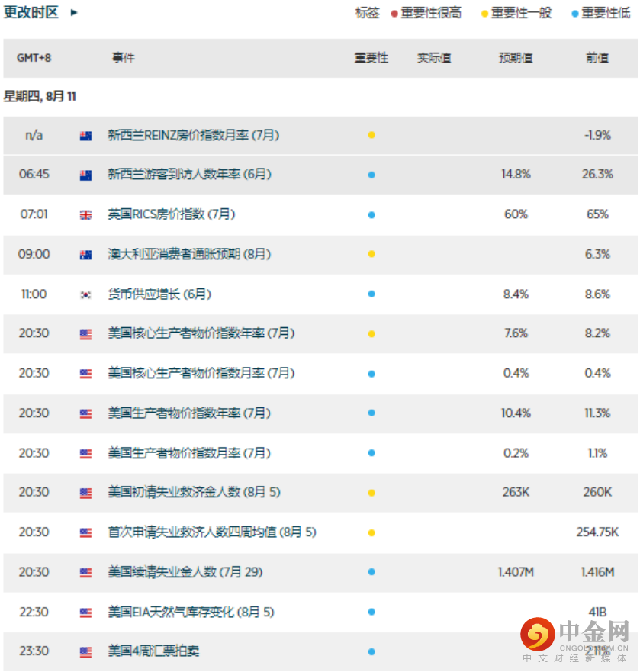Click the Australia flag for 澳大利亚消费者通胀预期
Viewport: 640px width, 672px height.
click(x=85, y=255)
